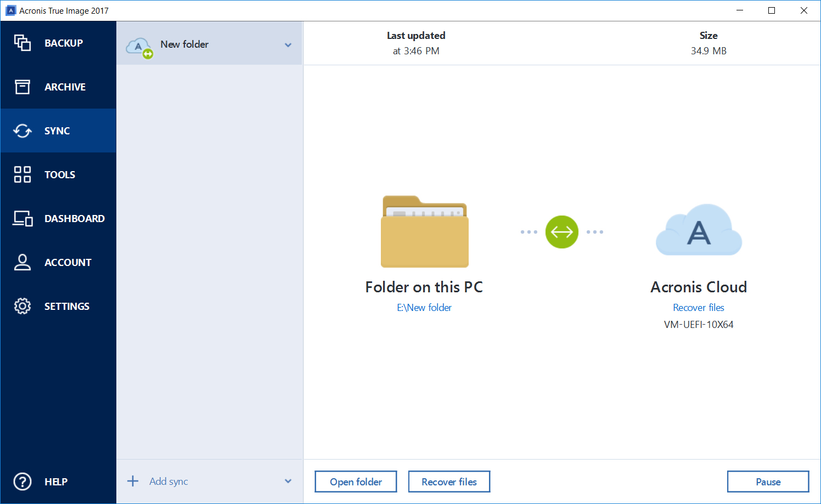Screen dimensions: 821x504
Task: Click the Archive box icon
Action: pos(23,87)
